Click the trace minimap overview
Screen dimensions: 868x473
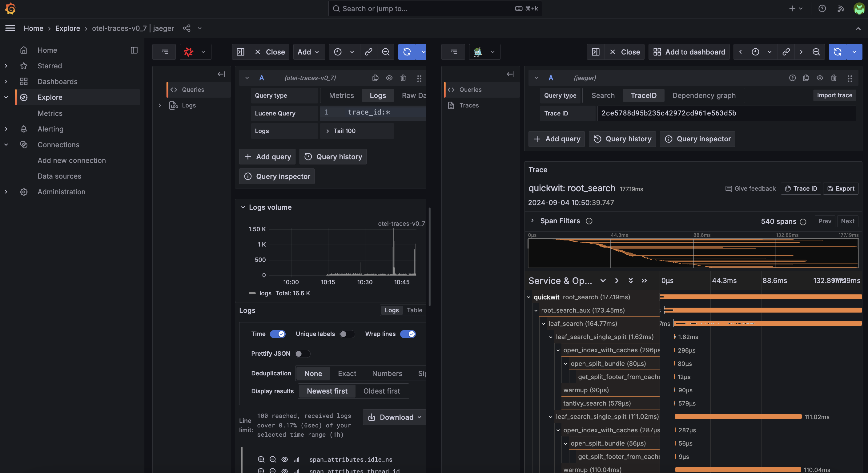pos(693,253)
